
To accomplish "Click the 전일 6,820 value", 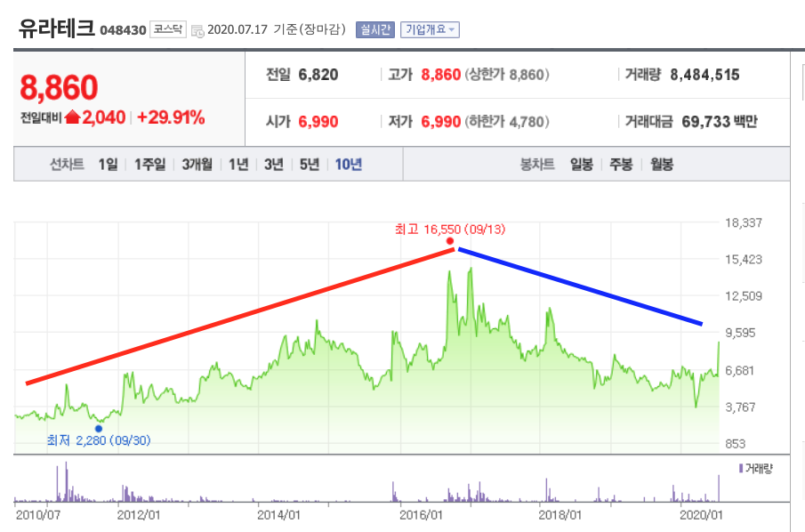I will coord(318,75).
